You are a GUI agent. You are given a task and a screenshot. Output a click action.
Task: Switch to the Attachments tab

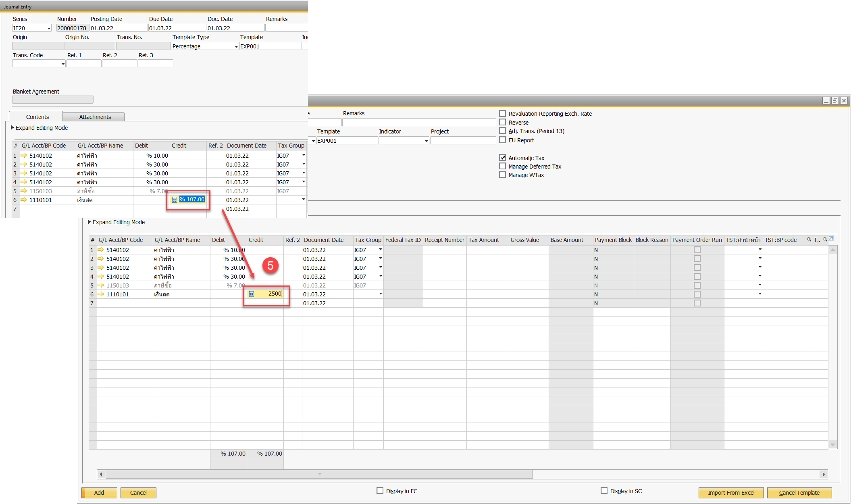tap(95, 117)
